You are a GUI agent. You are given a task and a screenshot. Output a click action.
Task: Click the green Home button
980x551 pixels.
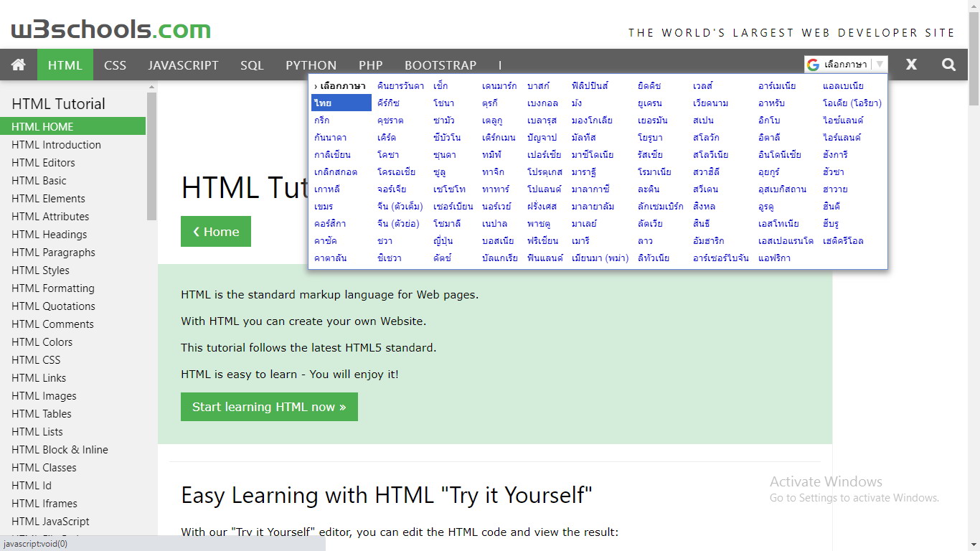point(216,231)
